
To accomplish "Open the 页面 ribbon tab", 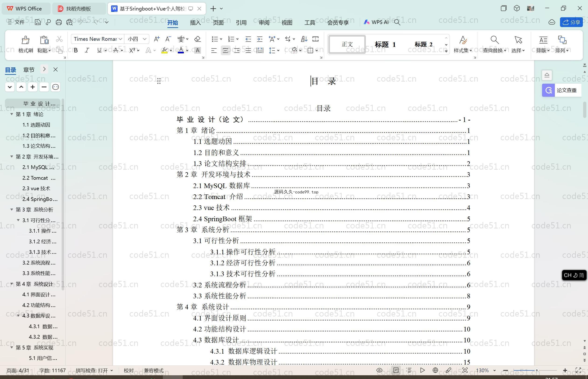I will pyautogui.click(x=218, y=22).
